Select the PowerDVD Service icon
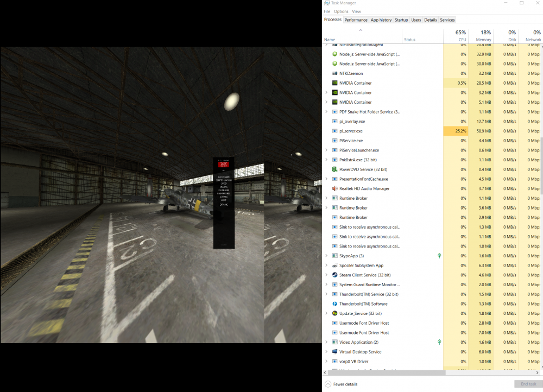Image resolution: width=543 pixels, height=392 pixels. coord(335,169)
